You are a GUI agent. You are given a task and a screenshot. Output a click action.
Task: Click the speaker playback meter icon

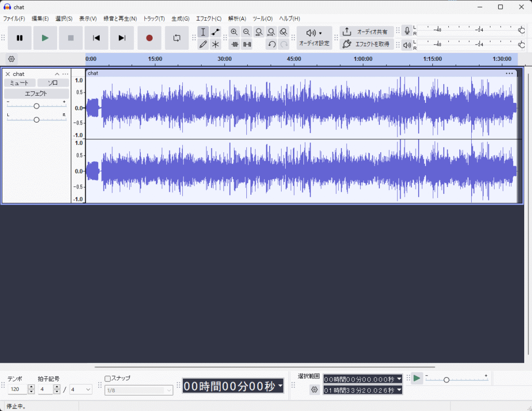point(407,45)
